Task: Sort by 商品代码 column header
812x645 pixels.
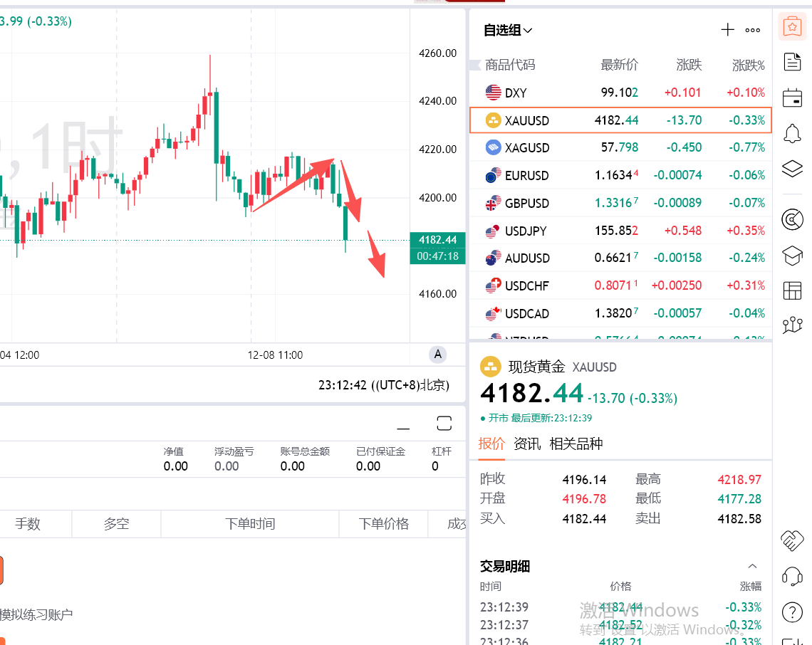Action: (509, 65)
